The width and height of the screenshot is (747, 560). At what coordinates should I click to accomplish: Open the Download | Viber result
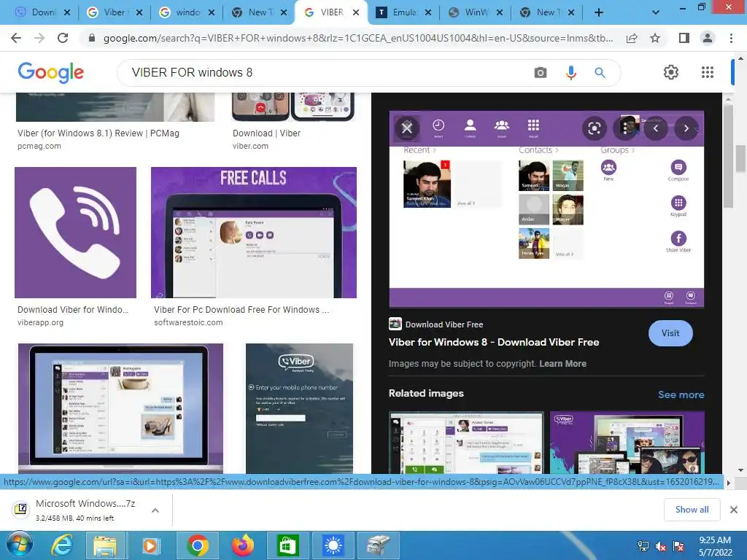pos(266,133)
